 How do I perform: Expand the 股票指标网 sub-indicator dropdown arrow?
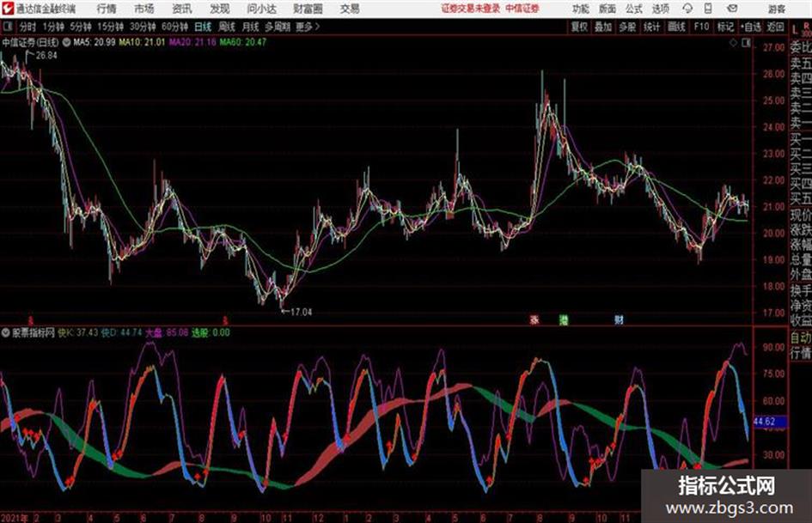click(5, 332)
